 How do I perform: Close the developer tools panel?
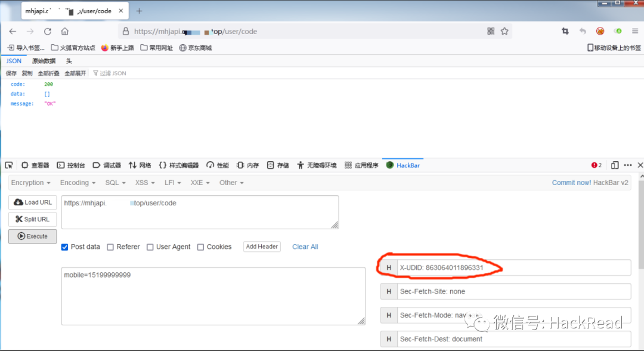[x=640, y=165]
